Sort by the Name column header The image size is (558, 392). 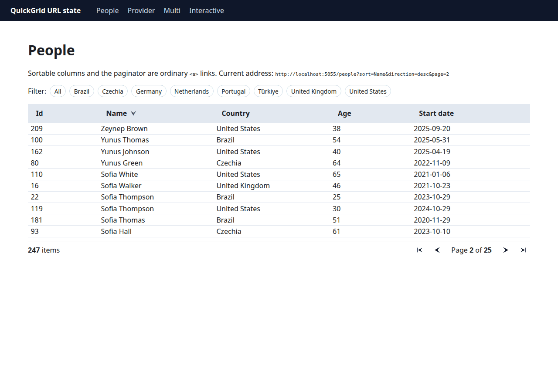pyautogui.click(x=116, y=113)
